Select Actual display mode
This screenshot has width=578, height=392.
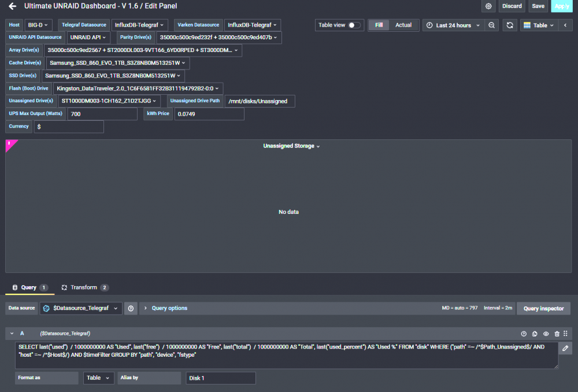point(403,25)
